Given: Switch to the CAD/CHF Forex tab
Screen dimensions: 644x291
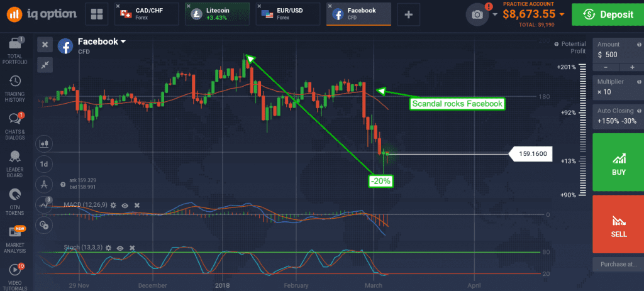Looking at the screenshot, I should pyautogui.click(x=147, y=14).
